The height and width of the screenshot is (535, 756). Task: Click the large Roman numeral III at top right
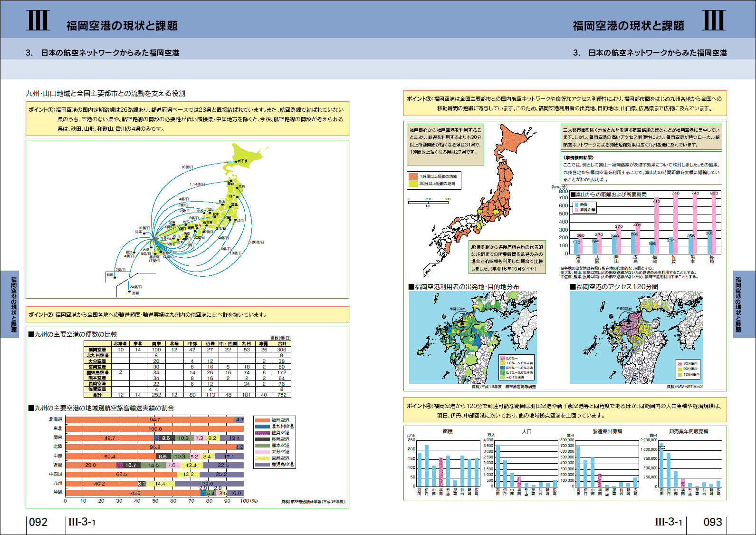click(x=714, y=20)
